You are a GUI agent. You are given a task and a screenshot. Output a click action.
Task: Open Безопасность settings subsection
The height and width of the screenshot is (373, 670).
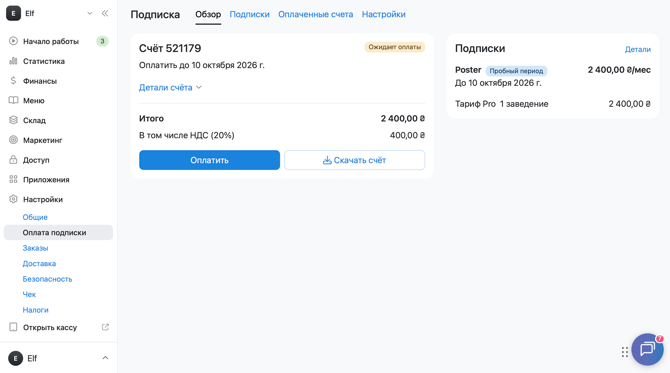click(x=47, y=279)
